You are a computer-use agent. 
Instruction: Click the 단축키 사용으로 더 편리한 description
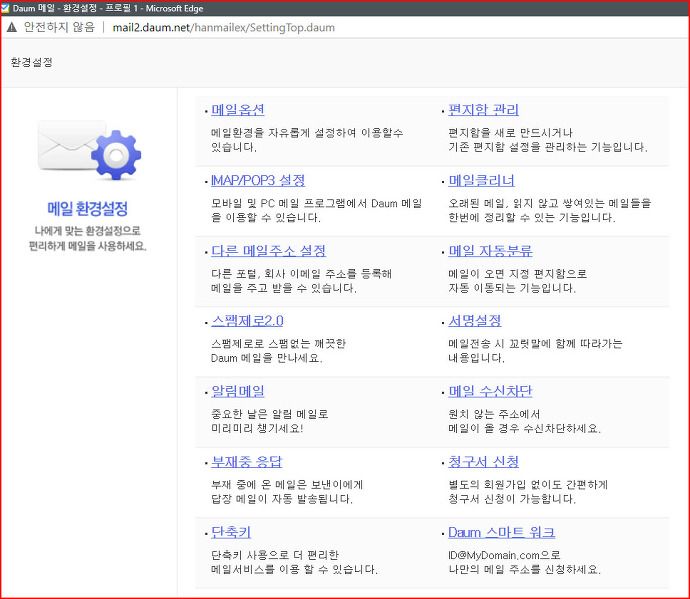click(x=294, y=562)
